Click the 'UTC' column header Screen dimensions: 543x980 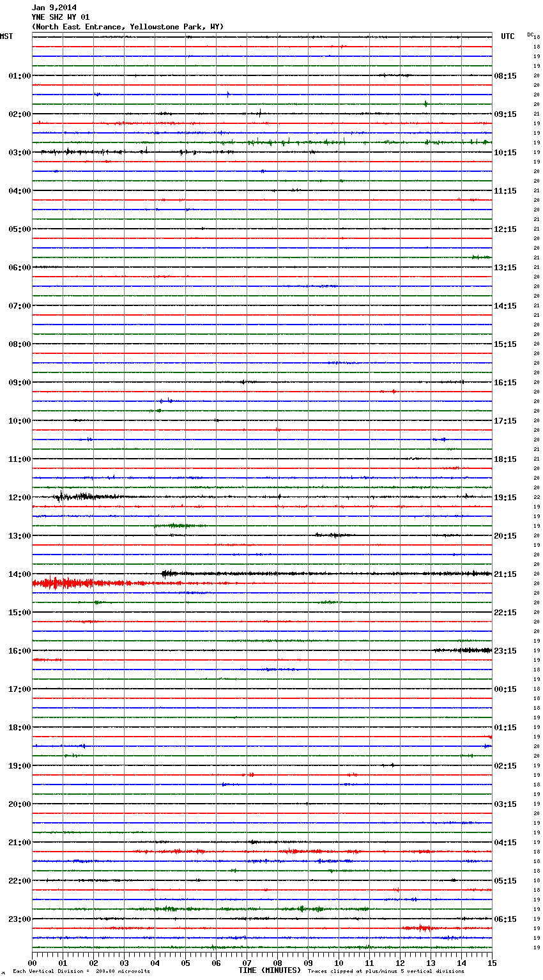[508, 36]
